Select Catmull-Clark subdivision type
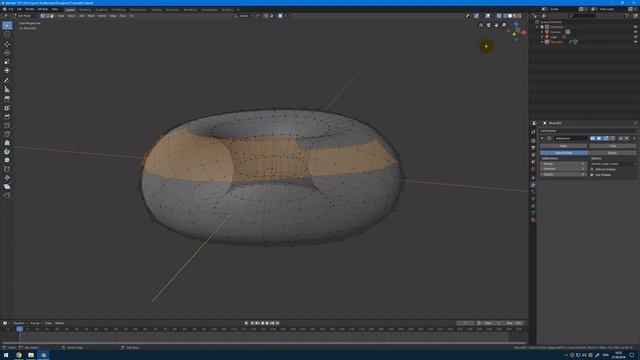640x360 pixels. point(564,153)
